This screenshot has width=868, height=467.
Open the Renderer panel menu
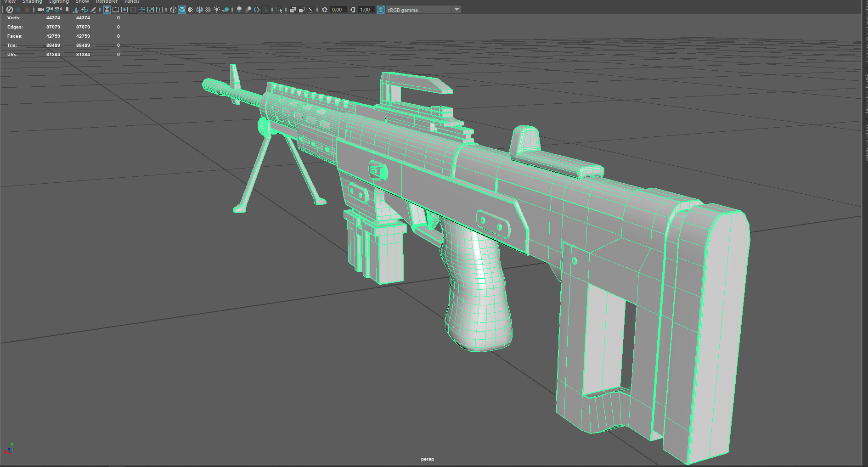(107, 2)
